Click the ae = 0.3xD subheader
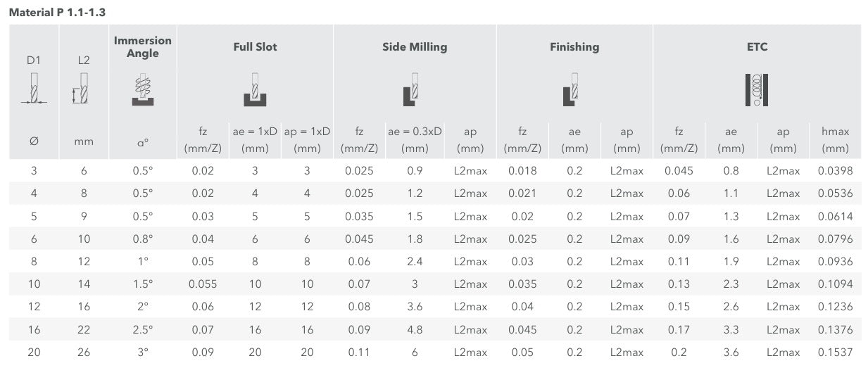Image resolution: width=868 pixels, height=368 pixels. (414, 140)
